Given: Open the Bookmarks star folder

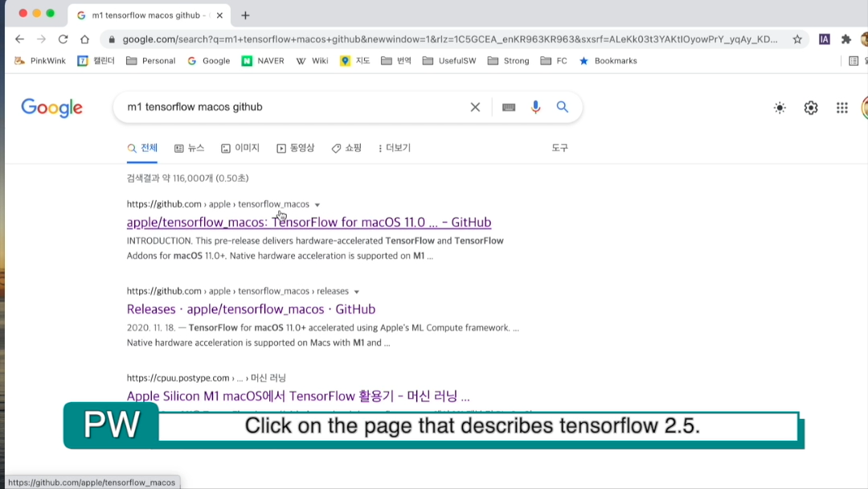Looking at the screenshot, I should pyautogui.click(x=608, y=61).
